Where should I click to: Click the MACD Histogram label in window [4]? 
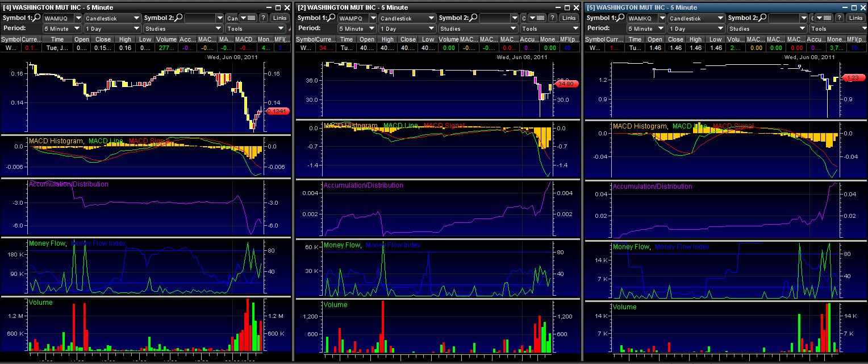point(56,140)
